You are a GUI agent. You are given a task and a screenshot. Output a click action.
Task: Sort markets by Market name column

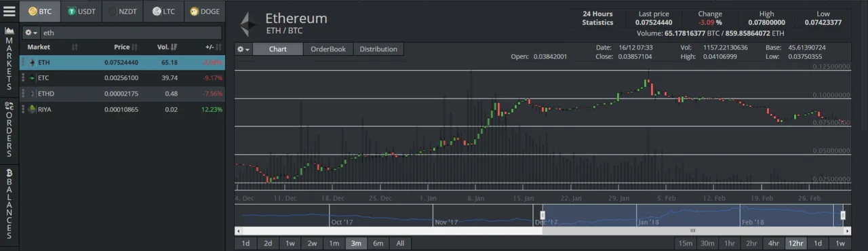tap(53, 47)
